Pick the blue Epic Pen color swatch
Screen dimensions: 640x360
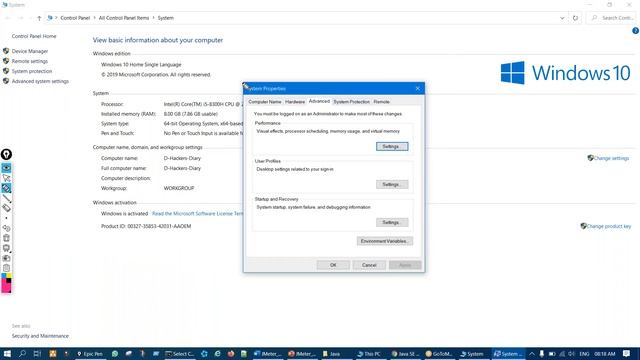(4, 276)
